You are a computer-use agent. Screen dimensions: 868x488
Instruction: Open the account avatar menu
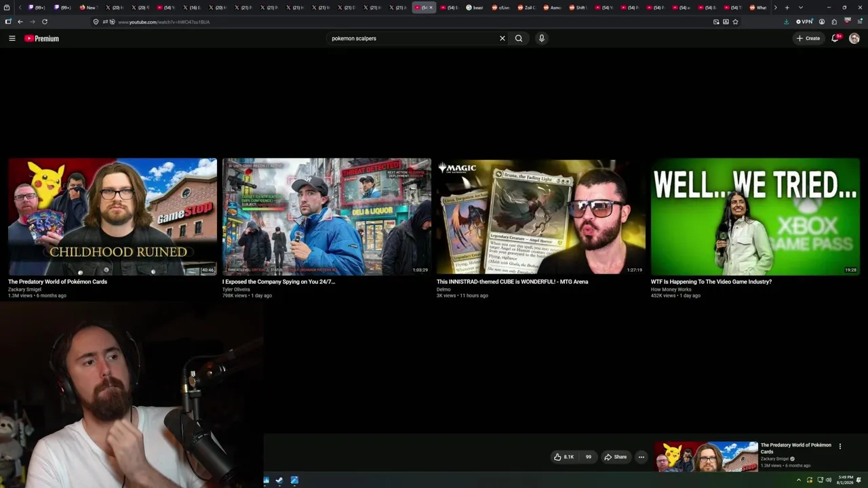click(x=854, y=39)
